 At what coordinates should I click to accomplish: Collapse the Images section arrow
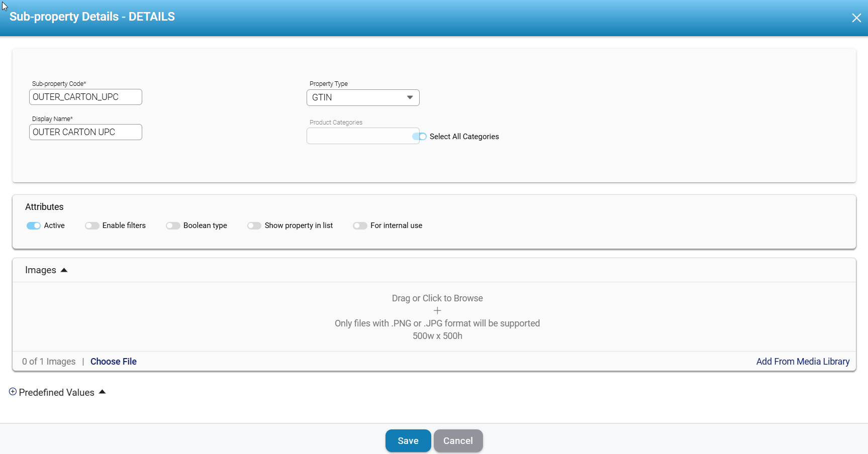click(x=64, y=270)
